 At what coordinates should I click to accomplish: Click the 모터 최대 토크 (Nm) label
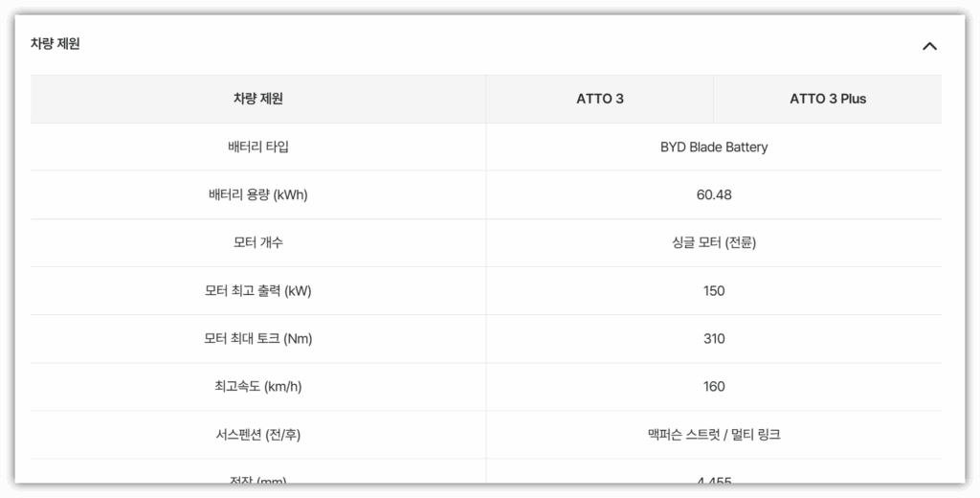(x=257, y=339)
